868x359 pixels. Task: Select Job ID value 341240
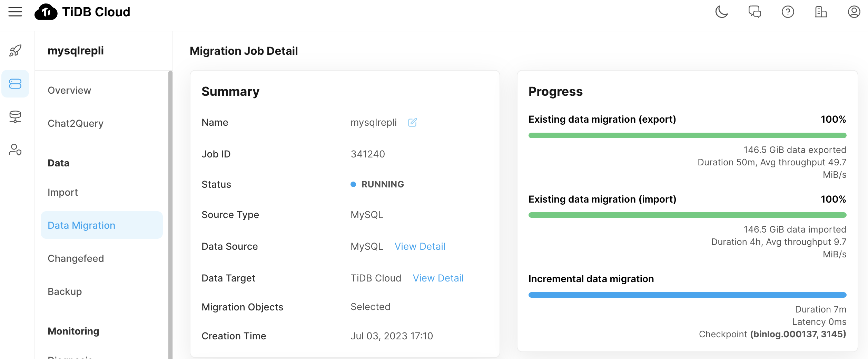pos(368,154)
